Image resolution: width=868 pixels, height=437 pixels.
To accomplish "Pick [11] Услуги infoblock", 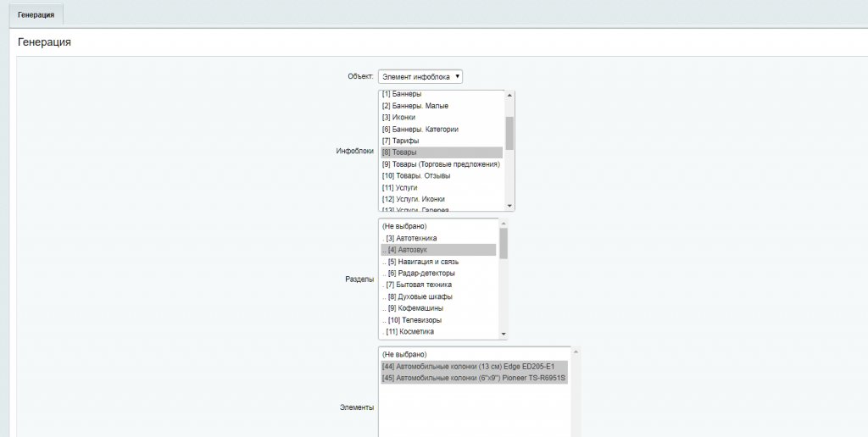I will [400, 187].
